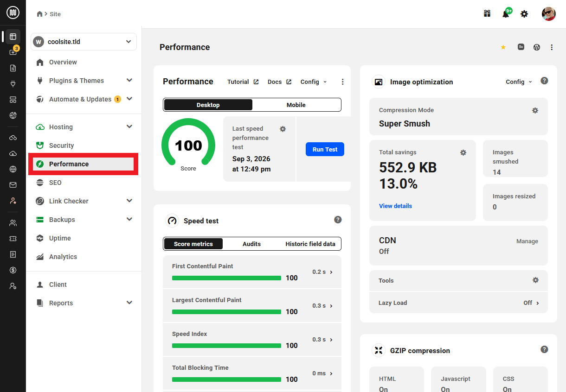Click the home breadcrumb icon
The image size is (566, 392).
coord(40,14)
